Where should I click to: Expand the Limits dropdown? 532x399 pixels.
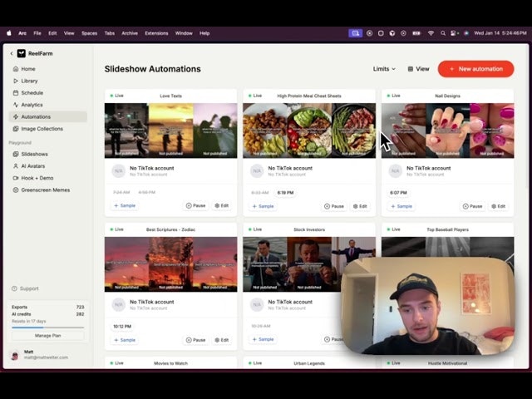click(x=384, y=69)
